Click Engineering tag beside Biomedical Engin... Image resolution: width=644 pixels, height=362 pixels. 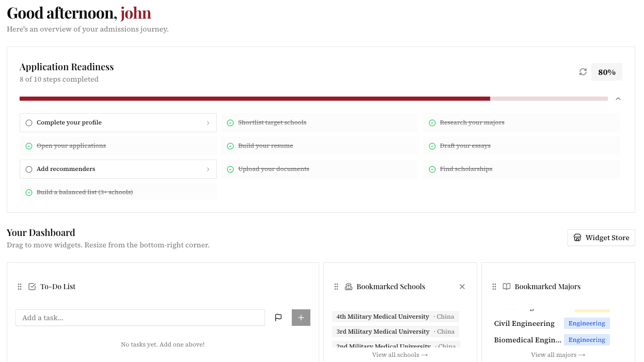tap(587, 340)
